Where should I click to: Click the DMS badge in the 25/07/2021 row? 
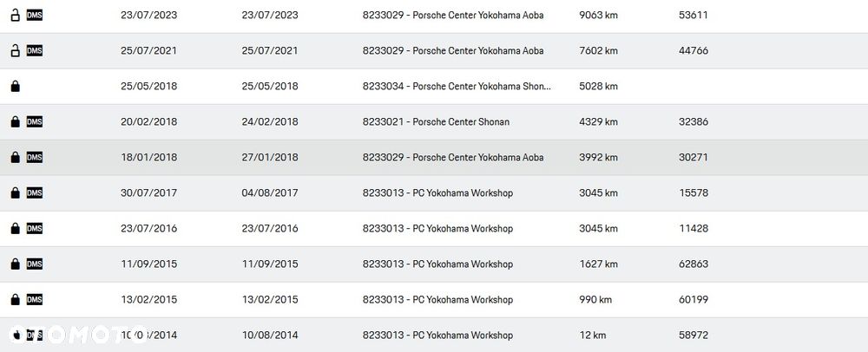pos(35,50)
